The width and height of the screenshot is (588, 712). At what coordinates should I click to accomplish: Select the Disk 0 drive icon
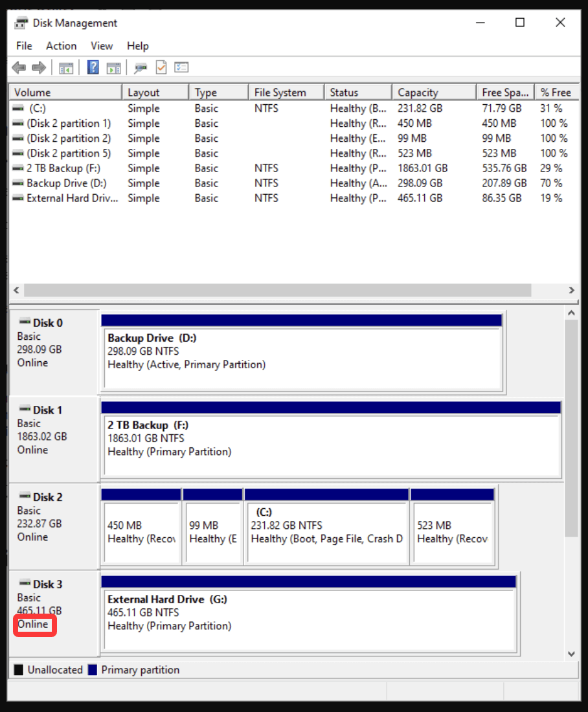24,322
